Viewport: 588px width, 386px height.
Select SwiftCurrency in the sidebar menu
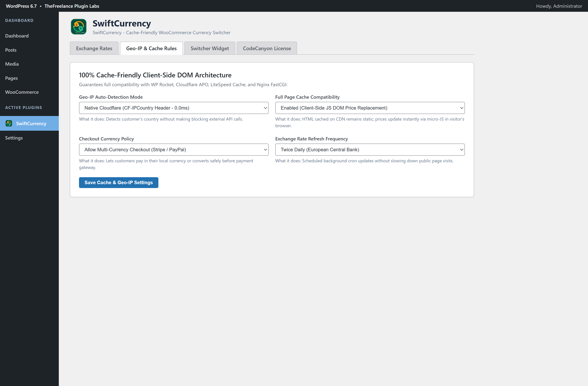[29, 123]
